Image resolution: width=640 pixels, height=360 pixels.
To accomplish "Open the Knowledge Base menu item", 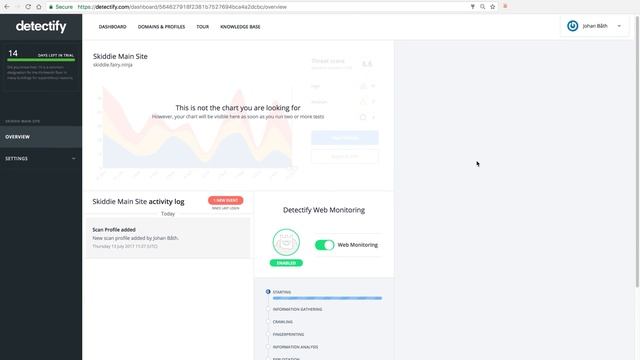I will tap(240, 27).
